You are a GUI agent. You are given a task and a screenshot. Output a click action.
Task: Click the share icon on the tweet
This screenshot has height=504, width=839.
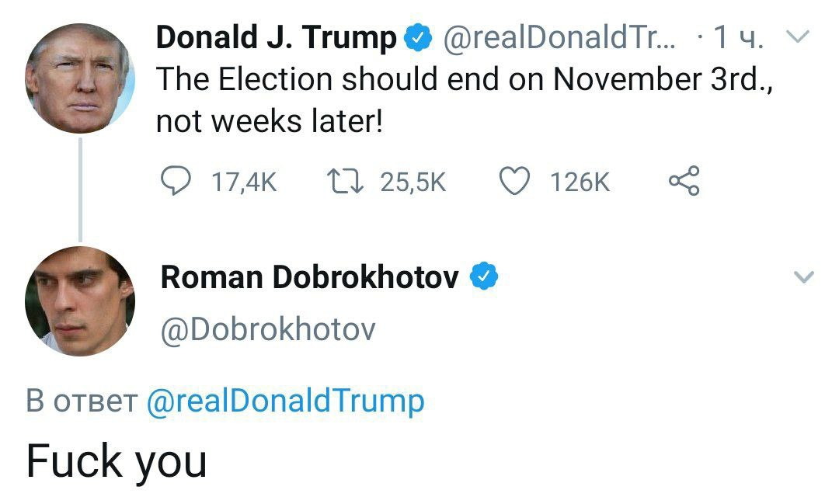(684, 181)
